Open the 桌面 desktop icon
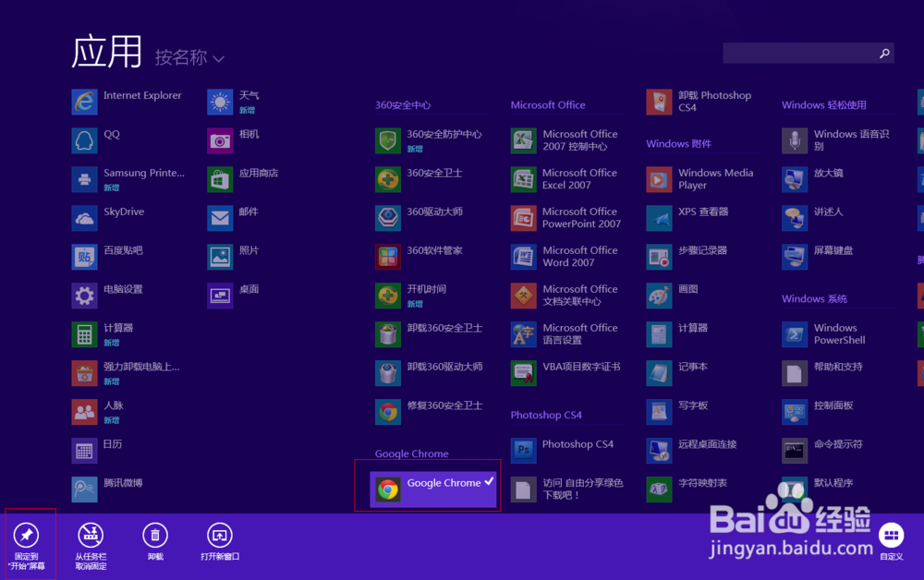Screen dimensions: 924x580 pos(220,296)
